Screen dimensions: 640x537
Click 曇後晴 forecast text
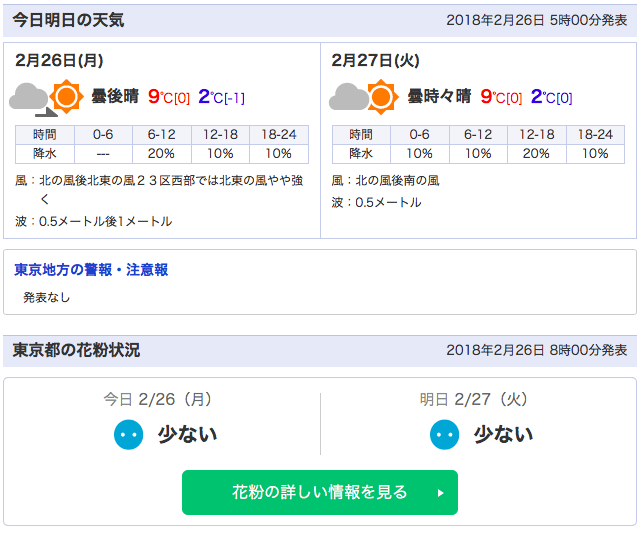coord(115,96)
